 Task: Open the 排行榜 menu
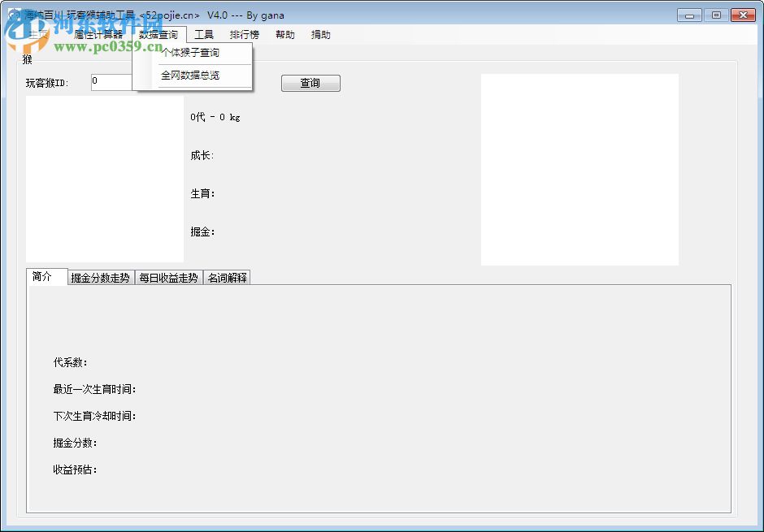click(x=245, y=34)
